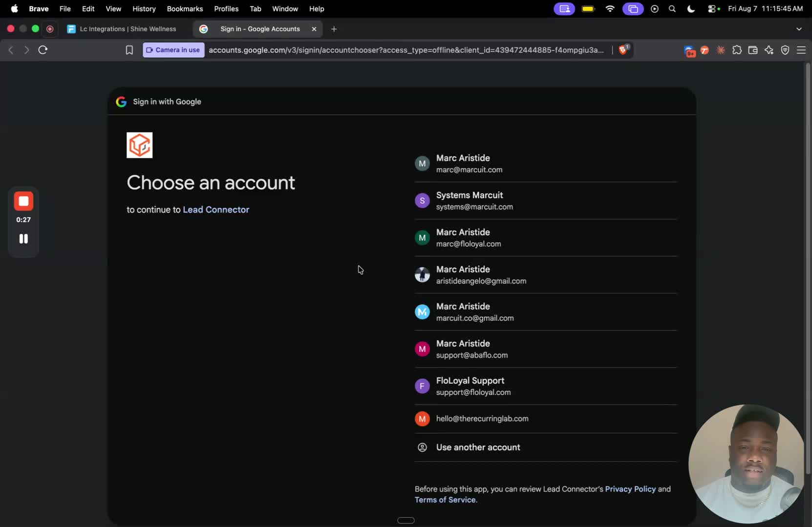The width and height of the screenshot is (812, 527).
Task: Switch to Lc Integrations | Shine Wellness tab
Action: [x=122, y=29]
